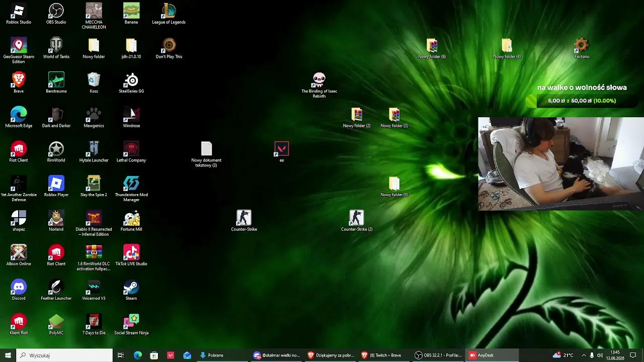Screen dimensions: 644x362
Task: Select the Counter-Strike (2) desktop shortcut
Action: [357, 221]
